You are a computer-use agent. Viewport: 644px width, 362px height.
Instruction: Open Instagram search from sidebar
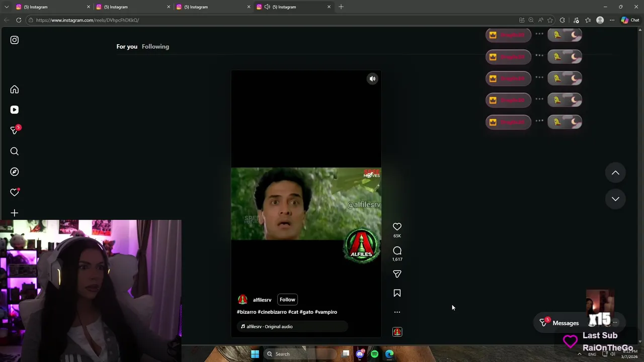point(15,151)
